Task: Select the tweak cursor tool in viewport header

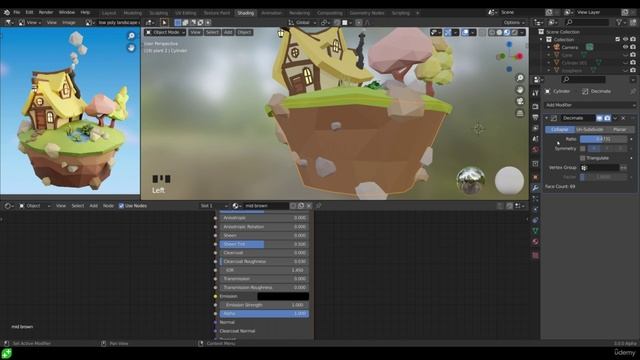Action: click(164, 22)
